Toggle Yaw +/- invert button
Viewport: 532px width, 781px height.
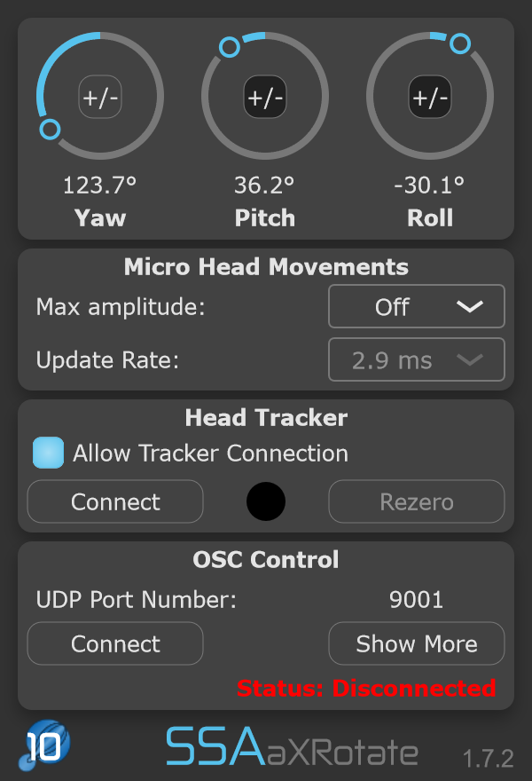tap(100, 97)
